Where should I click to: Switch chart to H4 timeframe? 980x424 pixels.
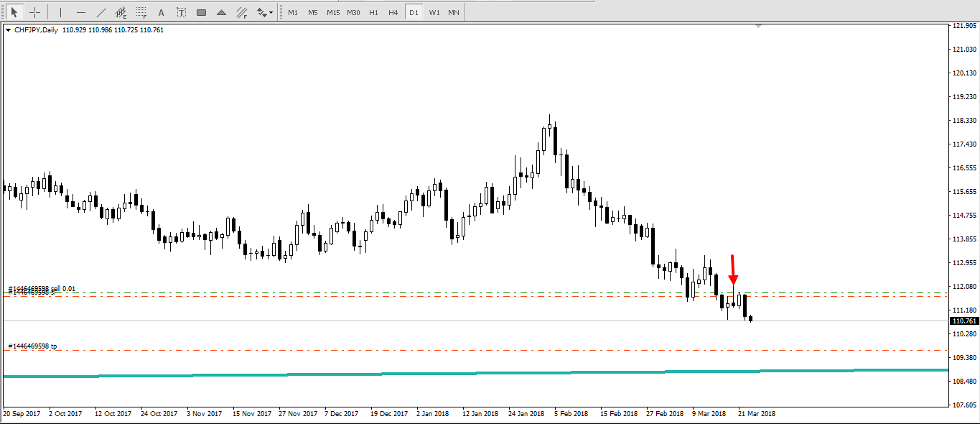393,12
